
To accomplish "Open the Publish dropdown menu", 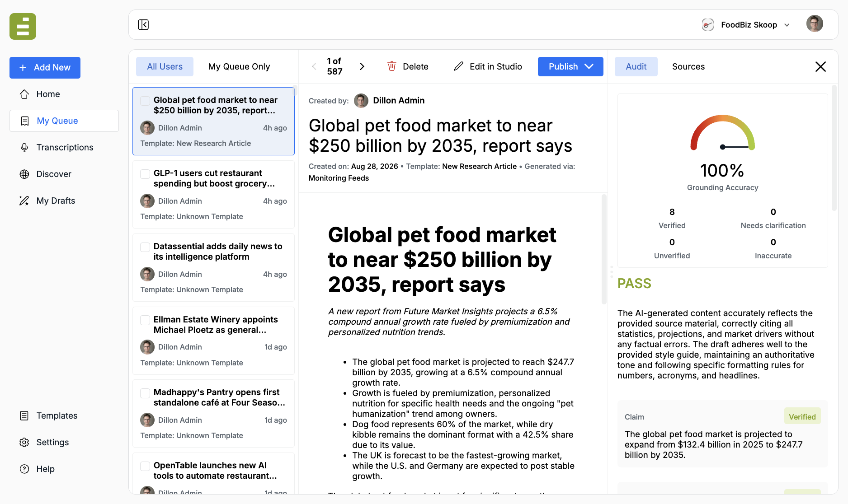I will [x=570, y=66].
